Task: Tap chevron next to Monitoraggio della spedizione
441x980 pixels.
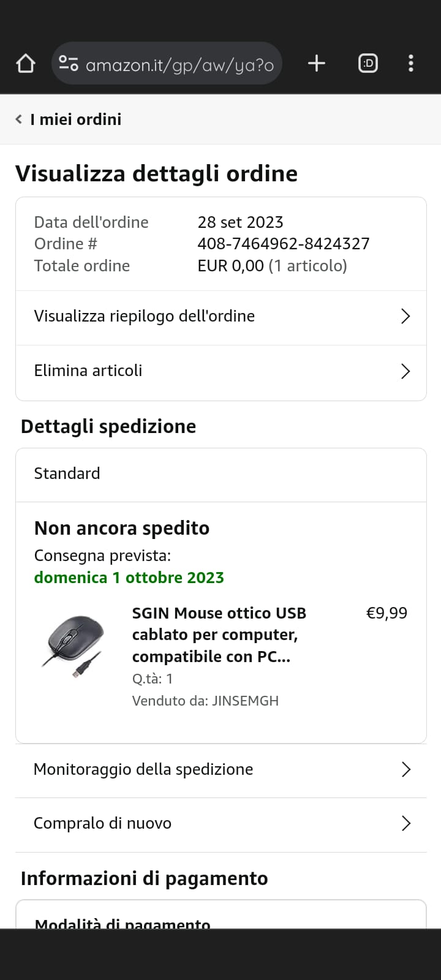Action: point(405,769)
